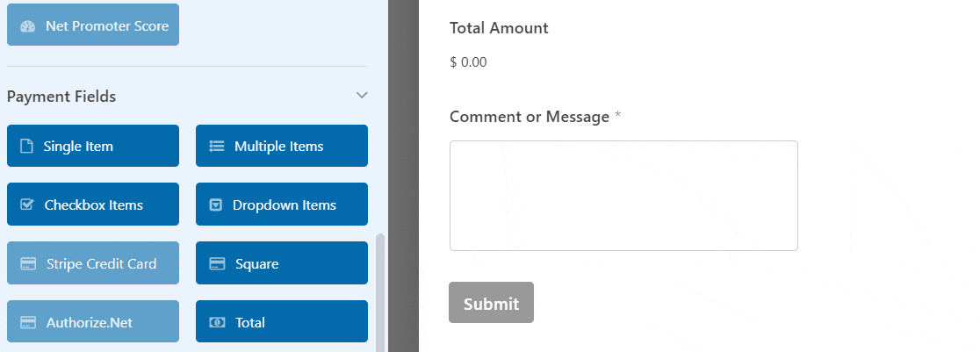Click the Stripe Credit Card icon

(28, 264)
